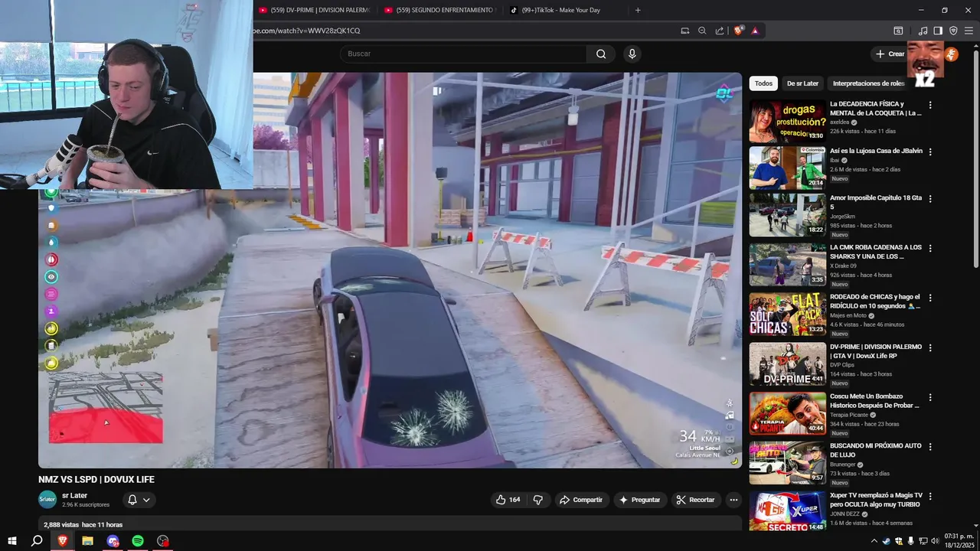Click the zoom magnifier icon in address bar
This screenshot has width=980, height=551.
(x=702, y=31)
